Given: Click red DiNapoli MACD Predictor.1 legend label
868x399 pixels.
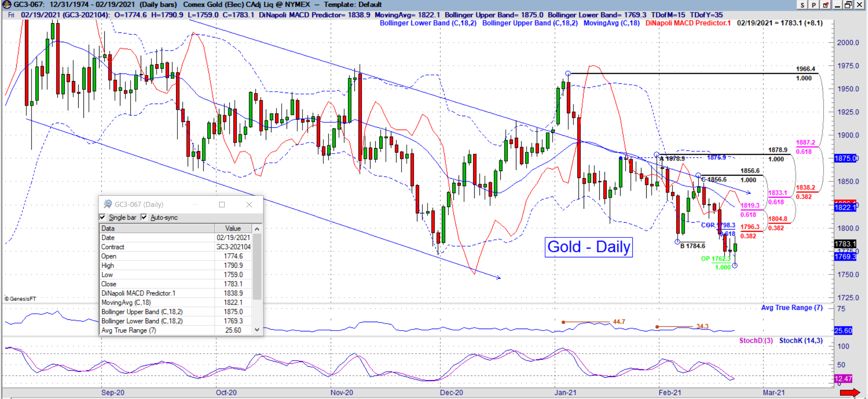Looking at the screenshot, I should click(688, 23).
